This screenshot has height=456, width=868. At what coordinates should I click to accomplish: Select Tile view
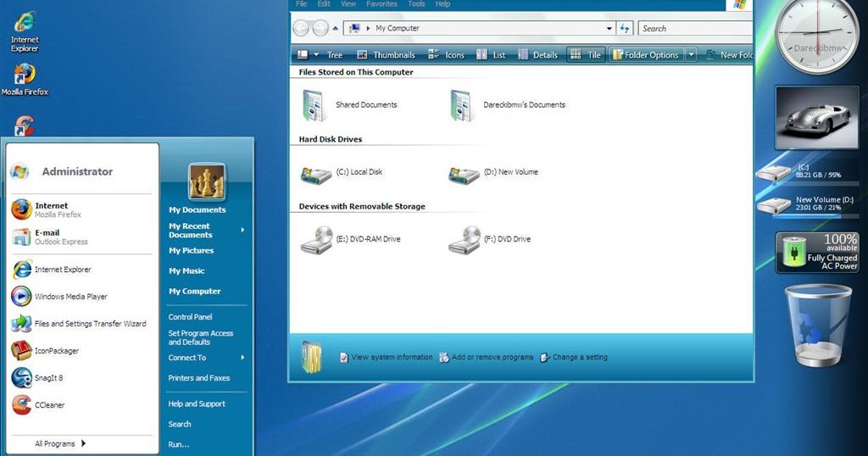586,55
